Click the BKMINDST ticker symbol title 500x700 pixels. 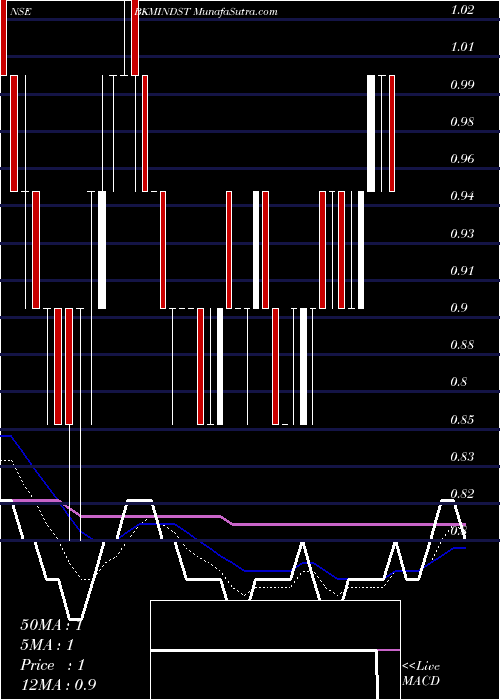(163, 12)
